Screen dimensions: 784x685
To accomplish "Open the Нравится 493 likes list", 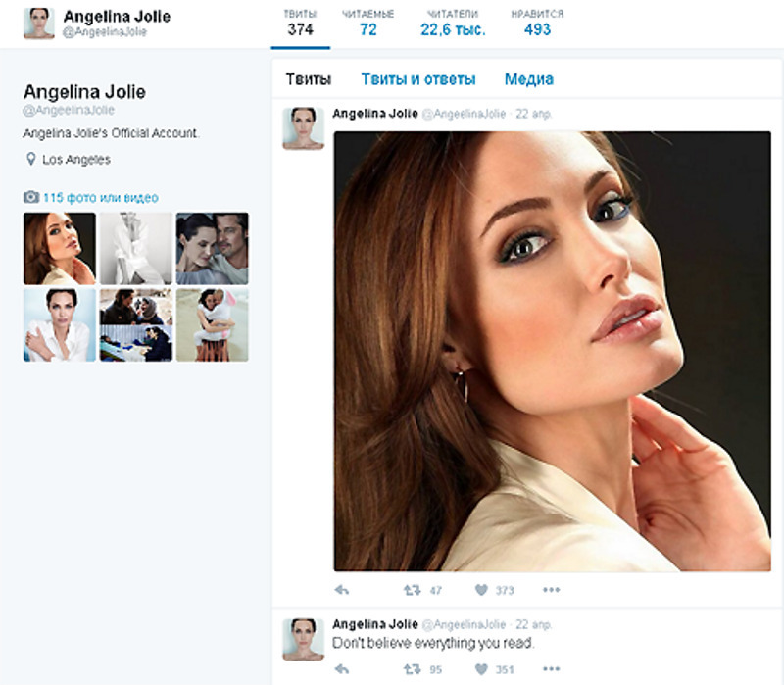I will pyautogui.click(x=537, y=24).
